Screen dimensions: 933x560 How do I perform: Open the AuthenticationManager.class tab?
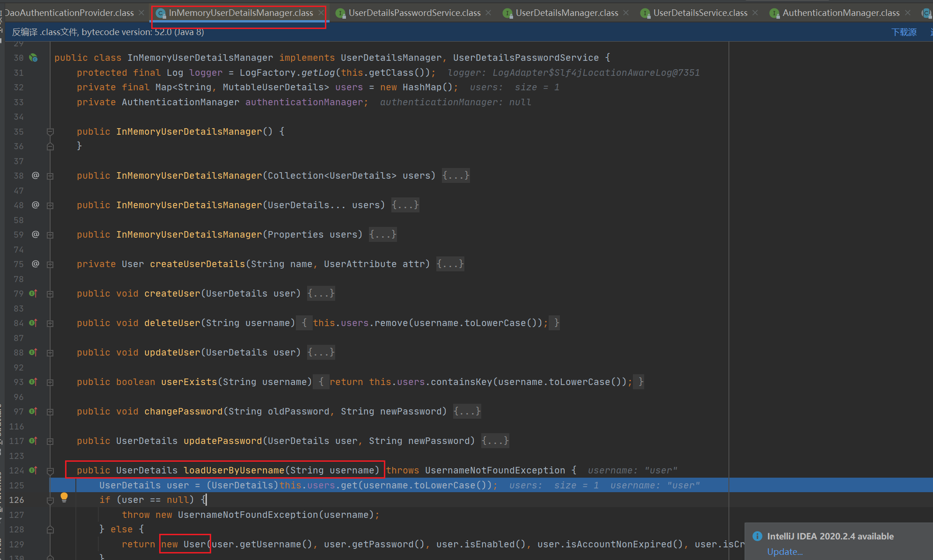coord(841,13)
